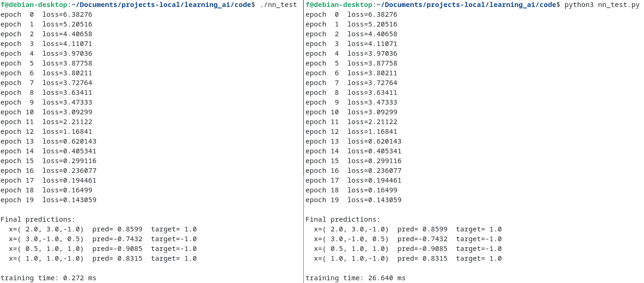Screen dimensions: 644x283
Task: Click pred=-0.7432 row in ./nn_test output
Action: coord(103,239)
